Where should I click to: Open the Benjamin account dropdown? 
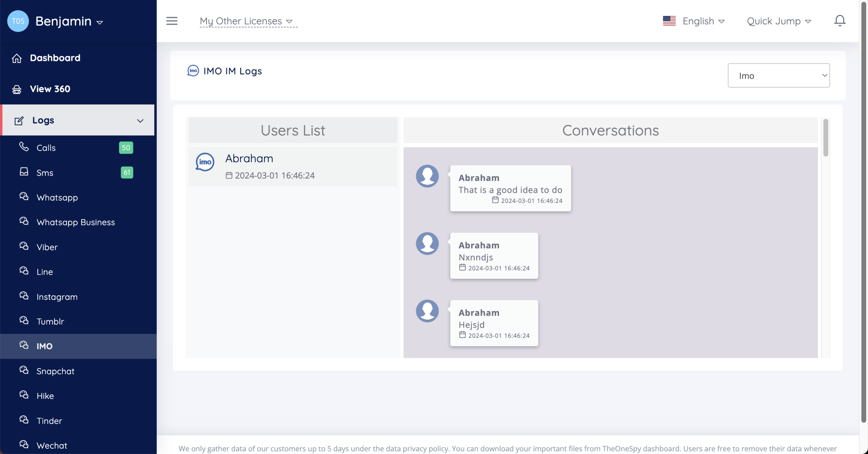click(69, 21)
